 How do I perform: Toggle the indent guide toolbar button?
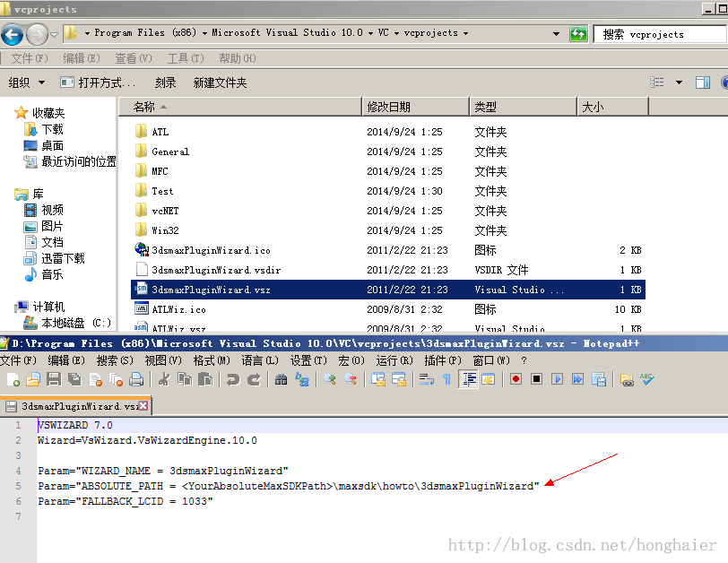pyautogui.click(x=468, y=379)
